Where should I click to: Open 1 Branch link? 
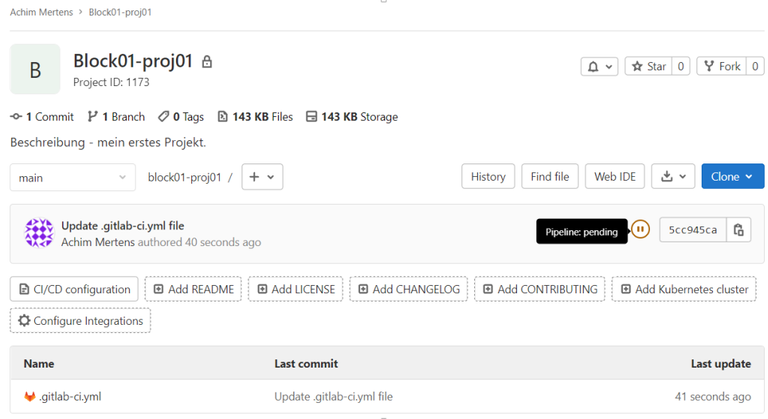116,117
